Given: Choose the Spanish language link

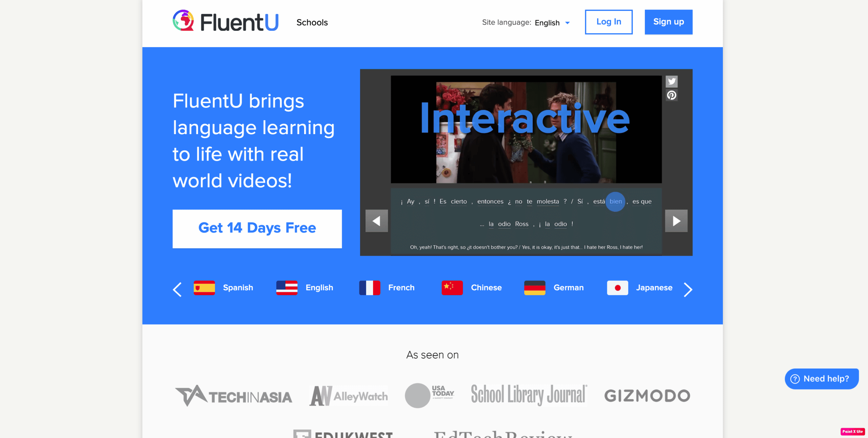Looking at the screenshot, I should coord(238,288).
